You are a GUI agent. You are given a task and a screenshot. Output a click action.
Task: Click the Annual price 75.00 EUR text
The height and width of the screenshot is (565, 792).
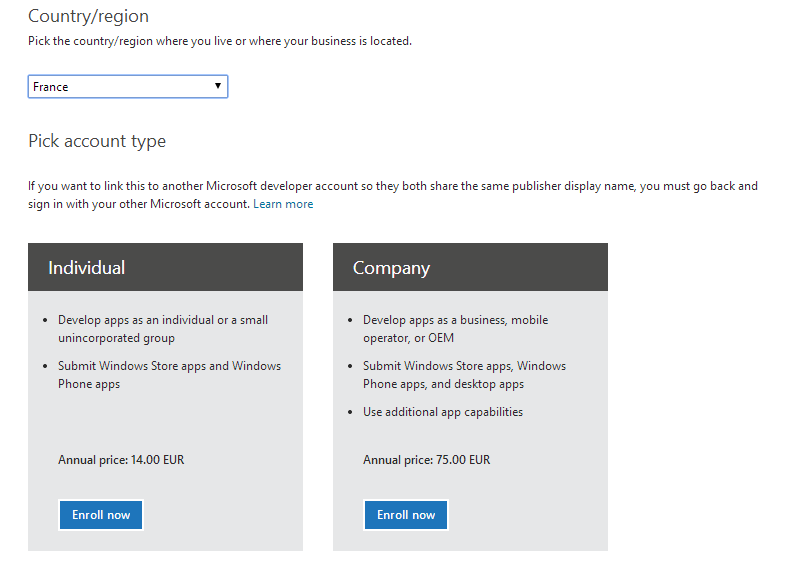tap(426, 460)
